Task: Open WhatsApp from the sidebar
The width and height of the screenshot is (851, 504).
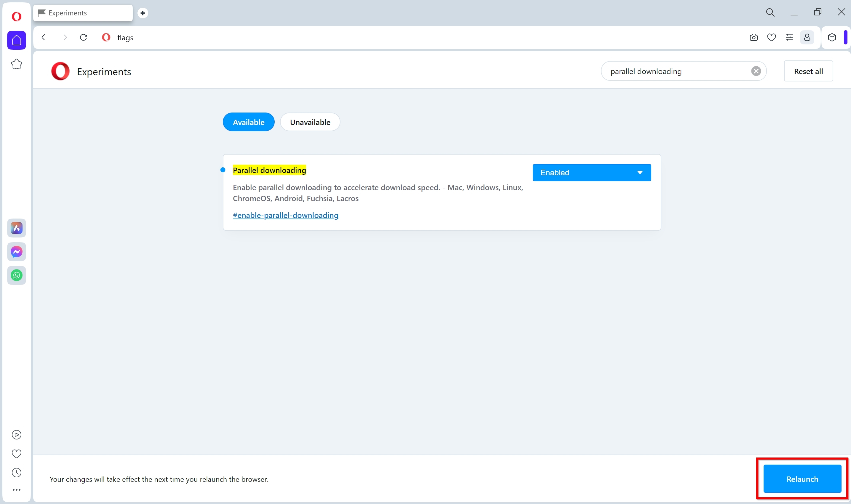Action: (16, 275)
